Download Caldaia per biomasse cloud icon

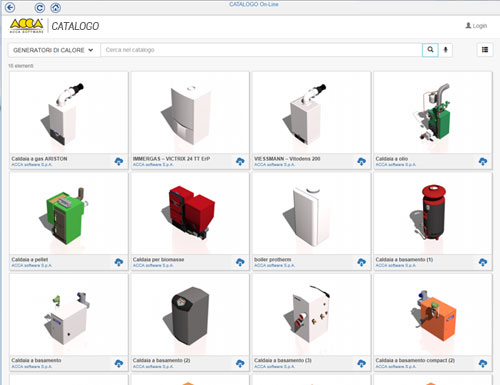(240, 262)
